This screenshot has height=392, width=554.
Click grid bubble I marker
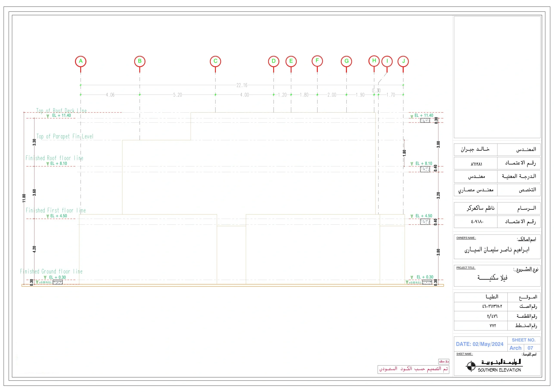click(387, 61)
